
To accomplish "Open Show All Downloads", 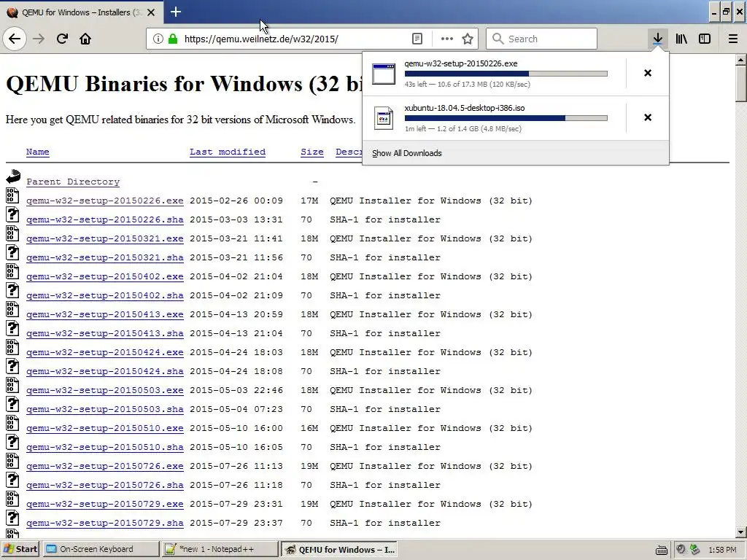I will 407,153.
